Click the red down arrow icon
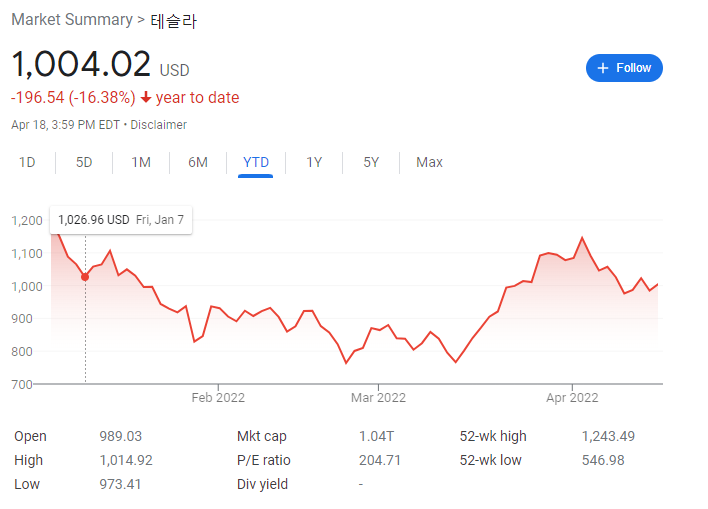The width and height of the screenshot is (708, 509). (145, 97)
